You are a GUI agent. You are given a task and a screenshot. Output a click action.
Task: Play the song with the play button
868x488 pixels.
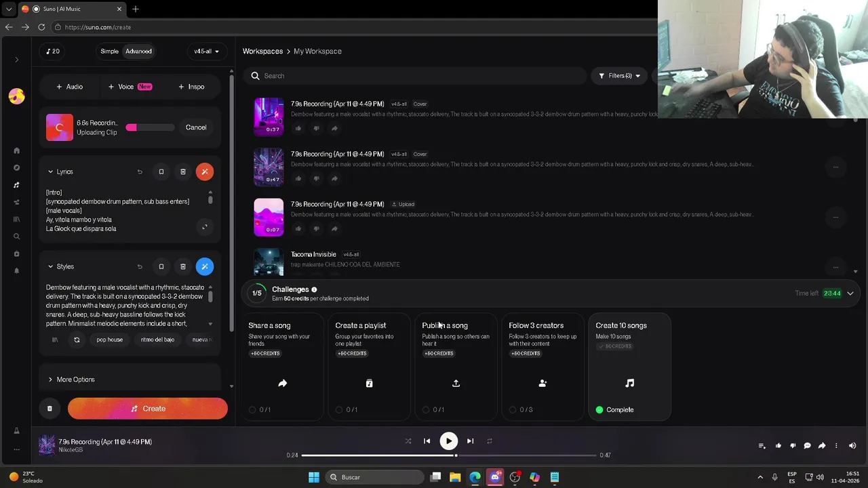click(448, 441)
